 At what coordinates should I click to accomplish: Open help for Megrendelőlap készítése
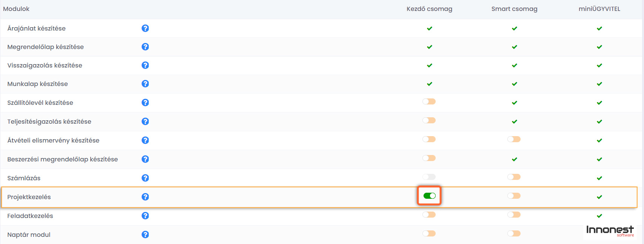(x=145, y=47)
